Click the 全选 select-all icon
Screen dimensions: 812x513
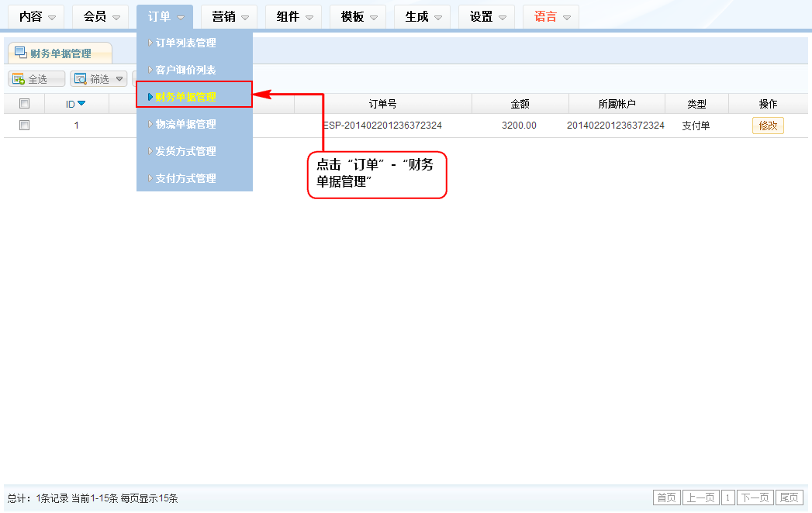pyautogui.click(x=18, y=79)
